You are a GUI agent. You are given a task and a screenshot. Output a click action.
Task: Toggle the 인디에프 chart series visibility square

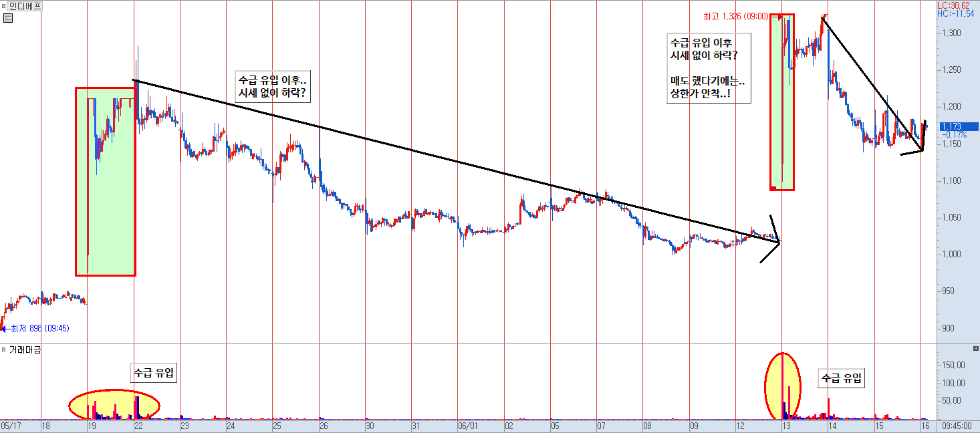tap(3, 6)
